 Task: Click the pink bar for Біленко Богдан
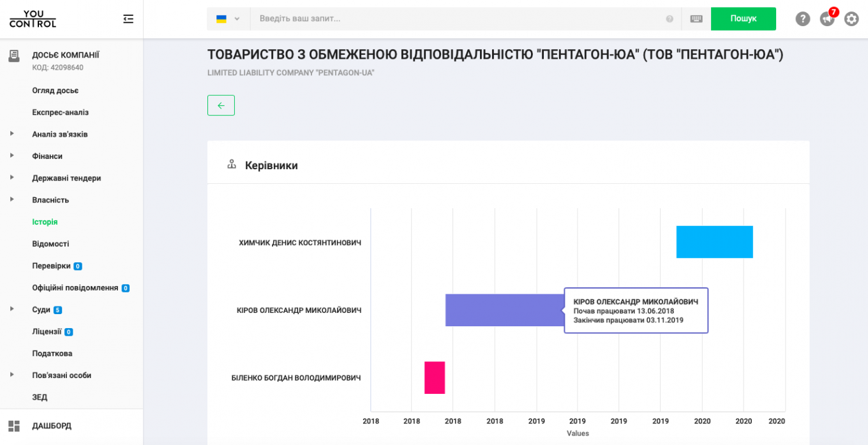[435, 377]
